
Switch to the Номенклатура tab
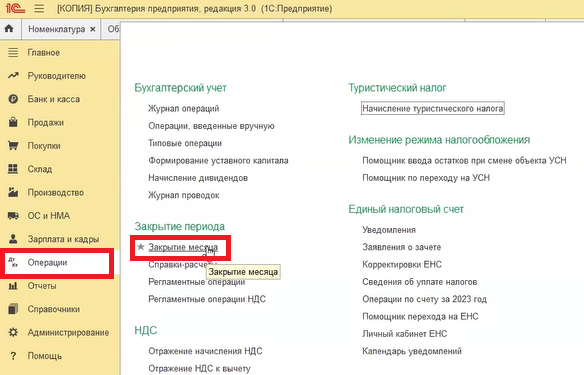[x=57, y=29]
